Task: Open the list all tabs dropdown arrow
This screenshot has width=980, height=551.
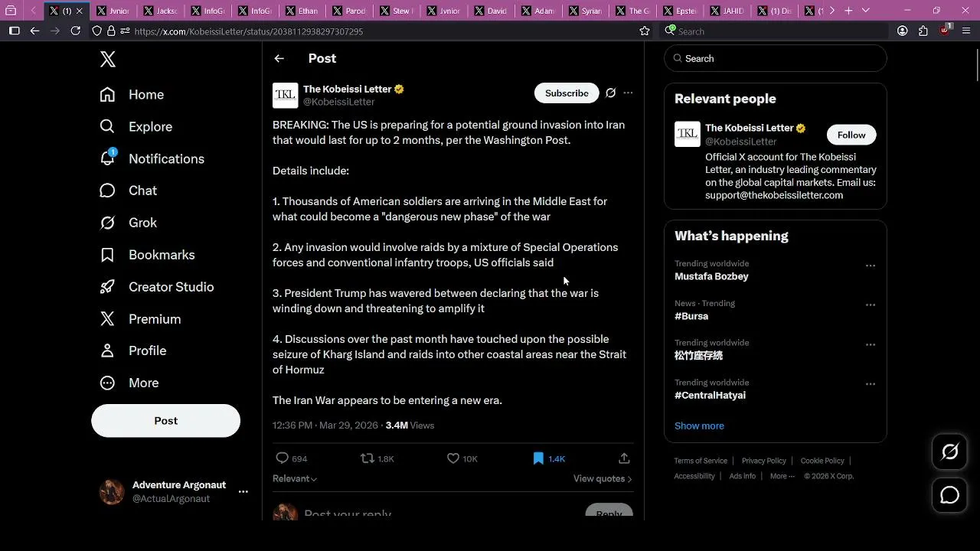Action: coord(866,11)
